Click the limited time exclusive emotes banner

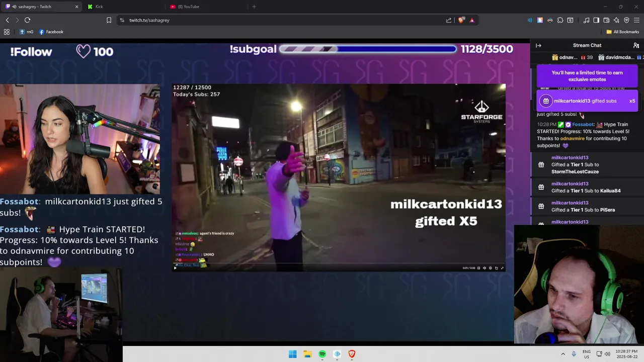pos(587,76)
